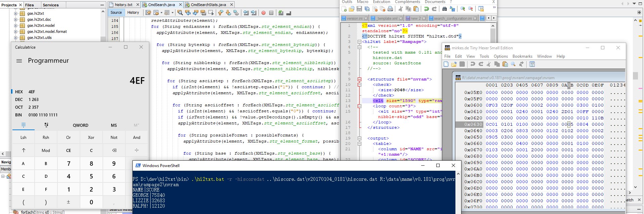This screenshot has height=214, width=644.
Task: Switch to Source view in NetBeans editor
Action: click(x=116, y=12)
